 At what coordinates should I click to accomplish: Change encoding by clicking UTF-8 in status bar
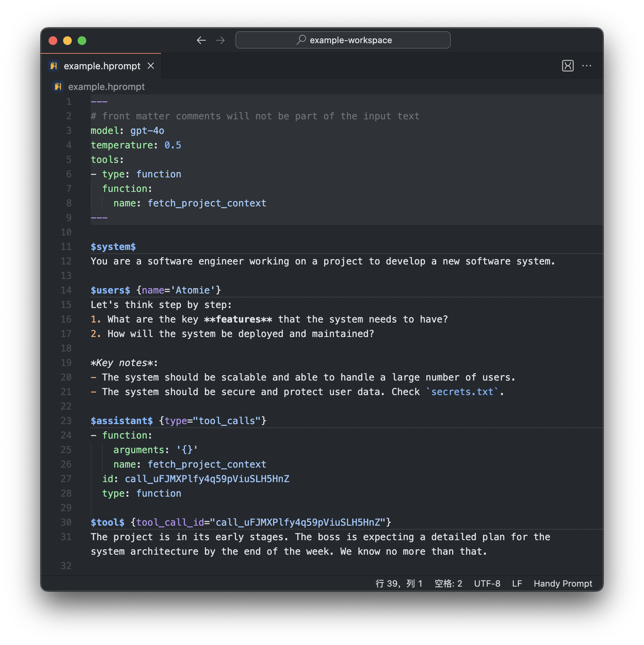487,583
